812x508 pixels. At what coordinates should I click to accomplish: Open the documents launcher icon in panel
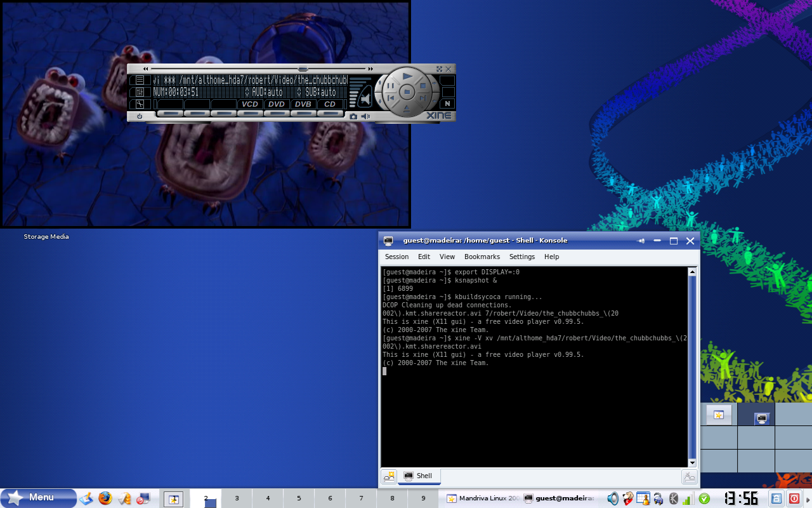click(124, 498)
